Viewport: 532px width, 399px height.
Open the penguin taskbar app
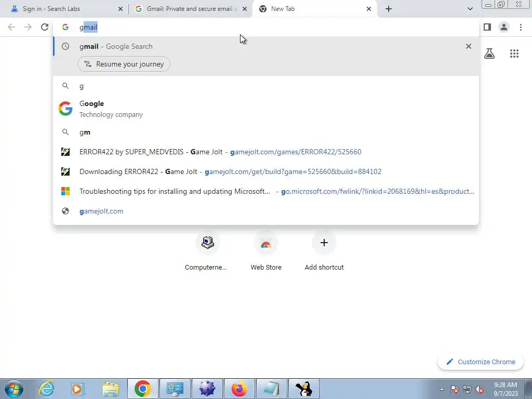click(304, 389)
